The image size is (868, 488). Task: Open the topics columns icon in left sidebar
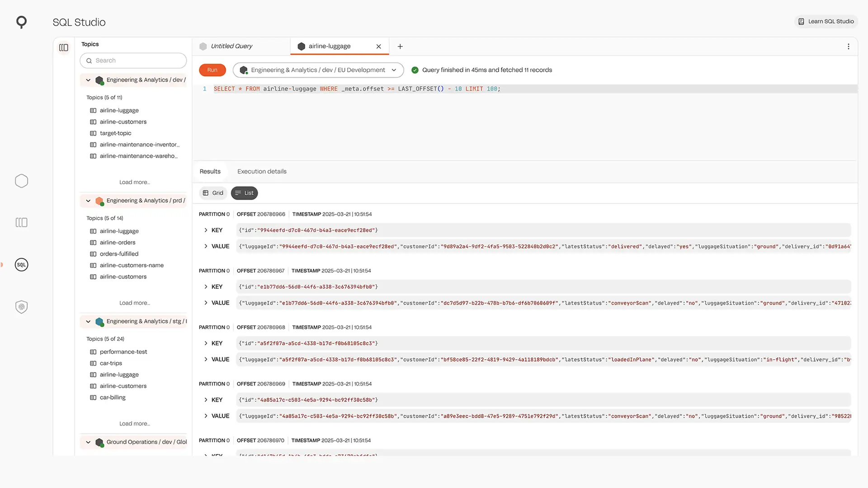(x=21, y=222)
